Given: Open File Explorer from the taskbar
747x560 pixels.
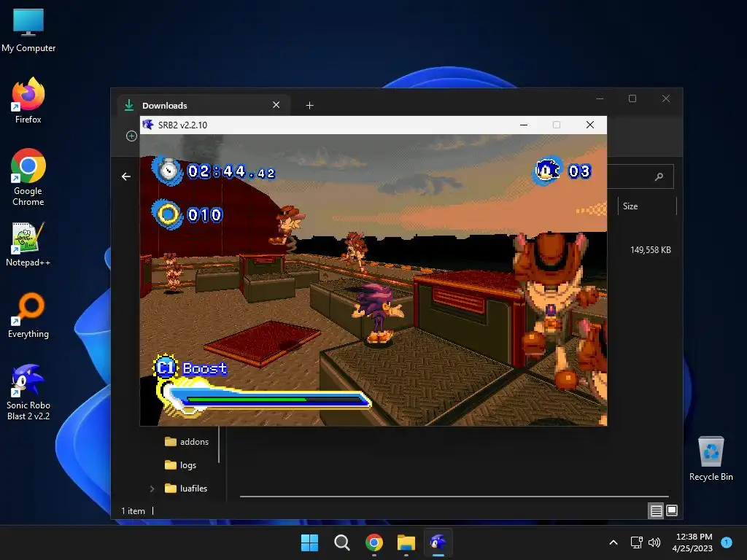Looking at the screenshot, I should click(406, 542).
